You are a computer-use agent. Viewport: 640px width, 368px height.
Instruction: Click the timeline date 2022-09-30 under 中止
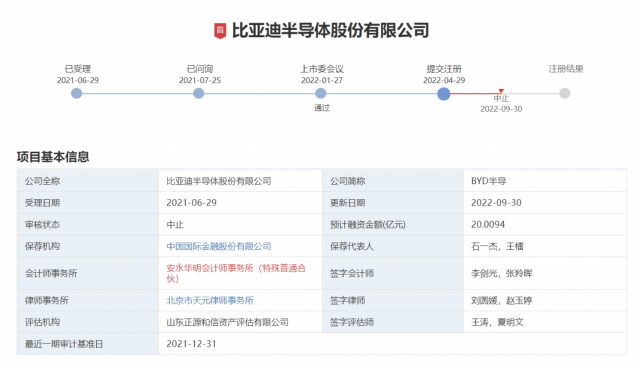501,109
